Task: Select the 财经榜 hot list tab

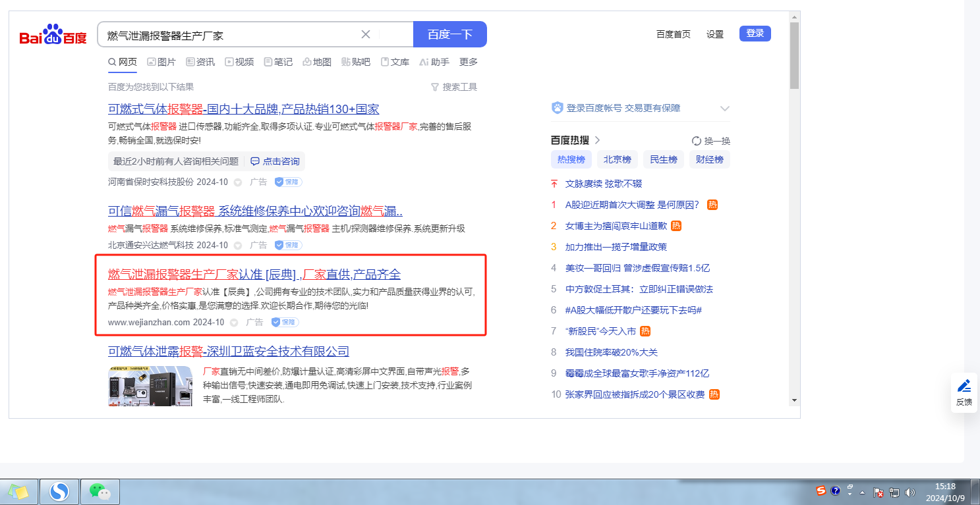Action: coord(710,159)
